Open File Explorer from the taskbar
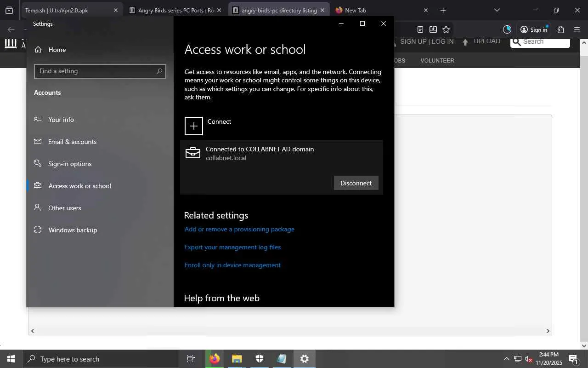The height and width of the screenshot is (368, 588). 237,359
